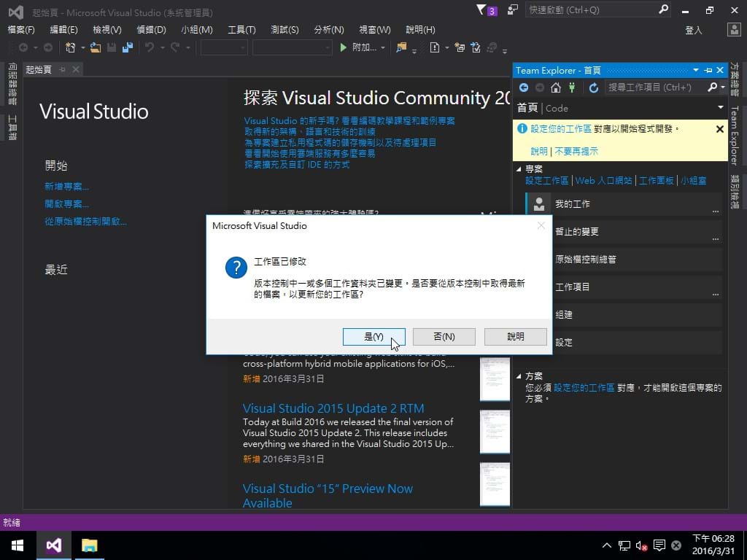Click the 登入 sign-in link
Image resolution: width=747 pixels, height=560 pixels.
694,30
